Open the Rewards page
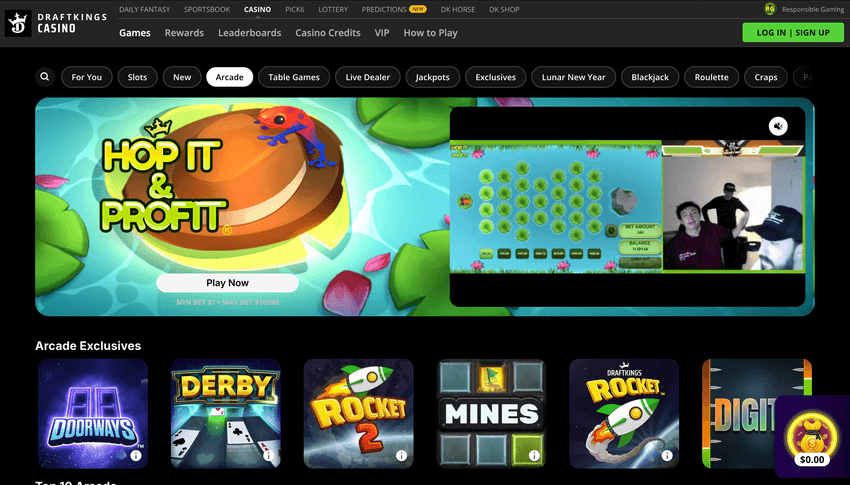The image size is (850, 485). click(x=184, y=33)
